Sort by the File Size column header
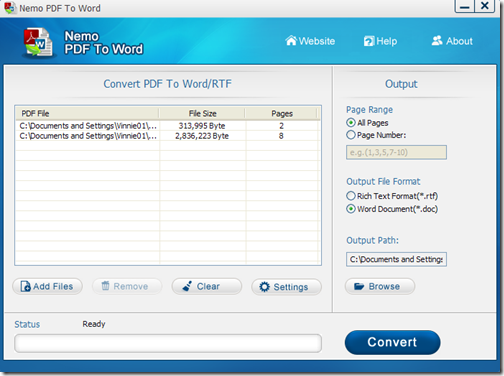 pos(202,114)
